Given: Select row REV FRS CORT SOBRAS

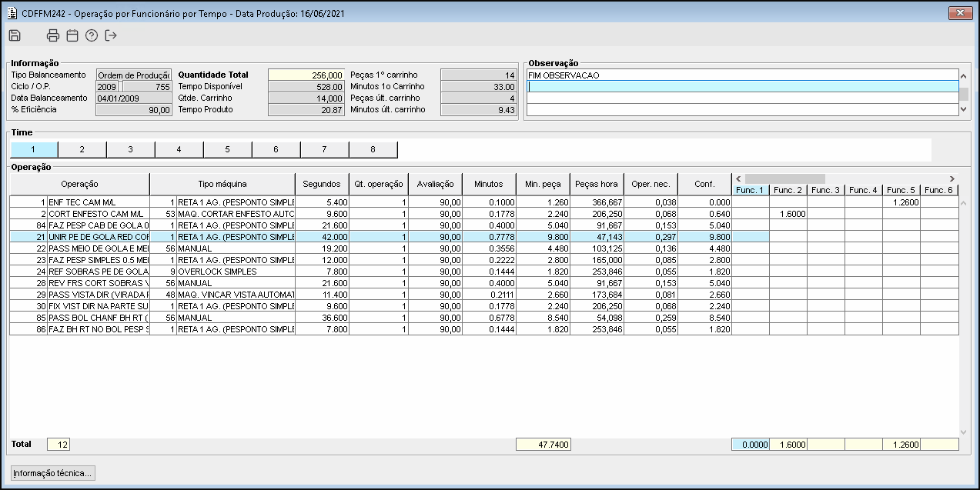Looking at the screenshot, I should click(484, 283).
